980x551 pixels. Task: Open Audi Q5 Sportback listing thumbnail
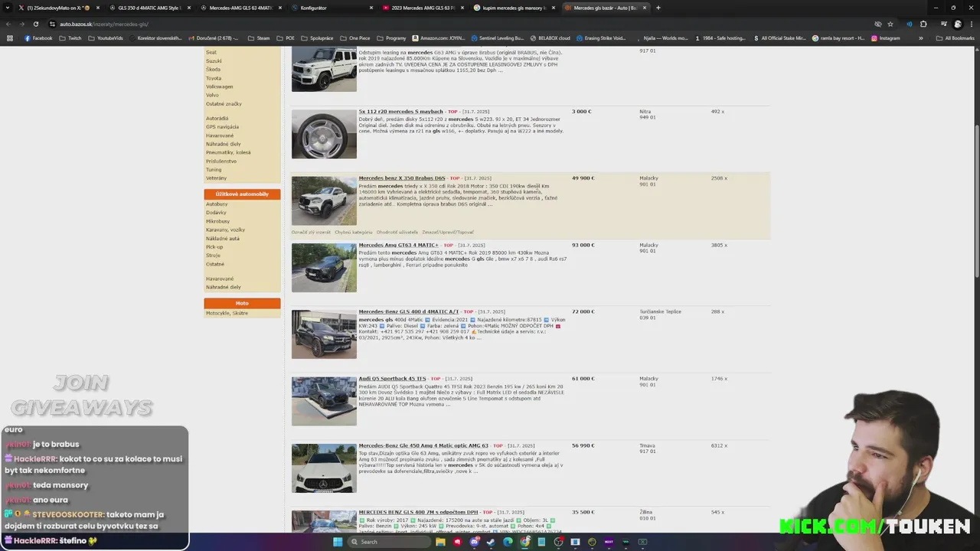324,401
